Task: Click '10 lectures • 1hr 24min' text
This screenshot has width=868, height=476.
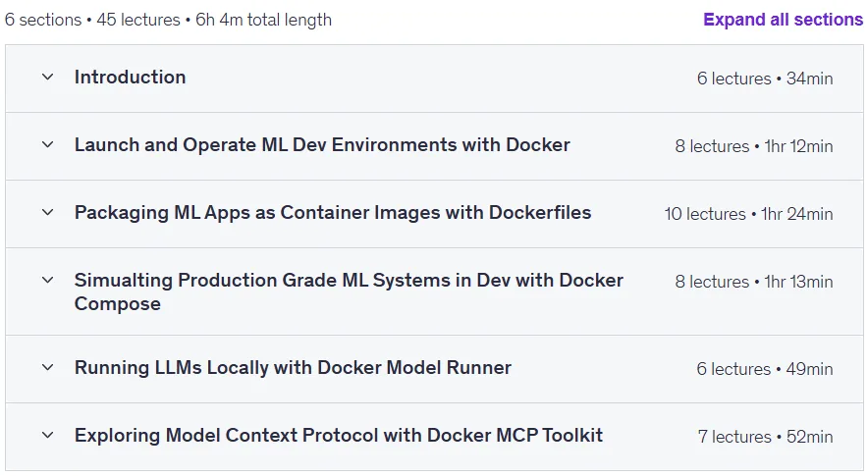Action: tap(748, 214)
